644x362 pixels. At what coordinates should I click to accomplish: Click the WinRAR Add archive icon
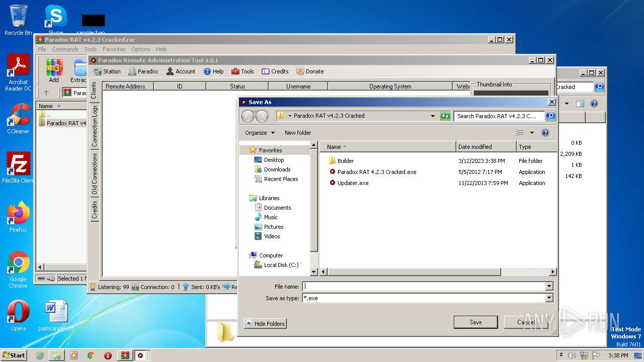coord(54,70)
